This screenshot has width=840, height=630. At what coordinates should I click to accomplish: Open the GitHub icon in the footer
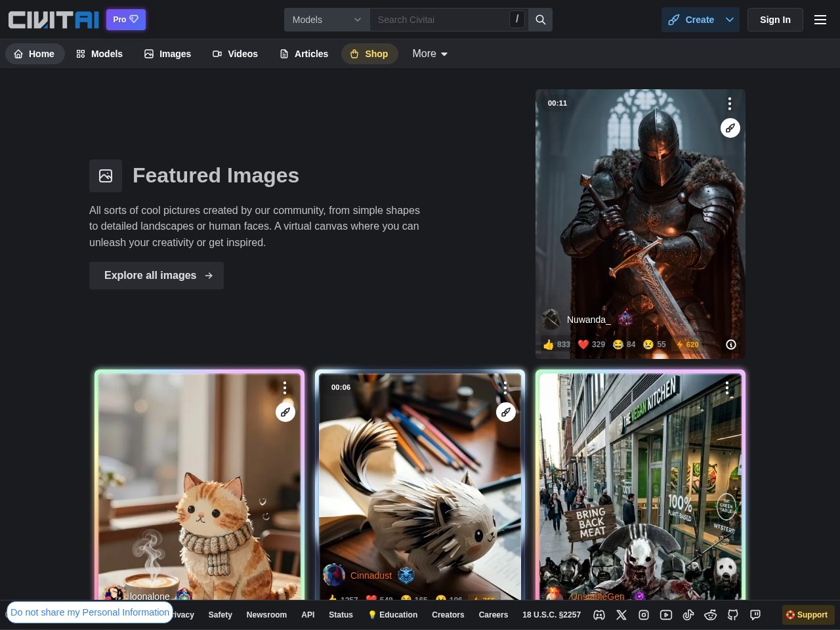point(733,615)
